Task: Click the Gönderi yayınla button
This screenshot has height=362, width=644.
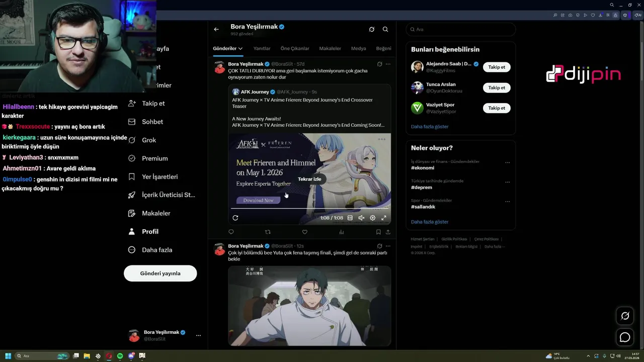Action: coord(160,274)
